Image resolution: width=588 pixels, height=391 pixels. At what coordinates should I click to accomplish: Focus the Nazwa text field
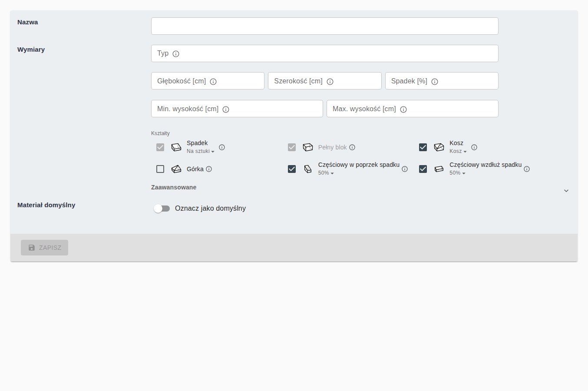click(x=325, y=26)
